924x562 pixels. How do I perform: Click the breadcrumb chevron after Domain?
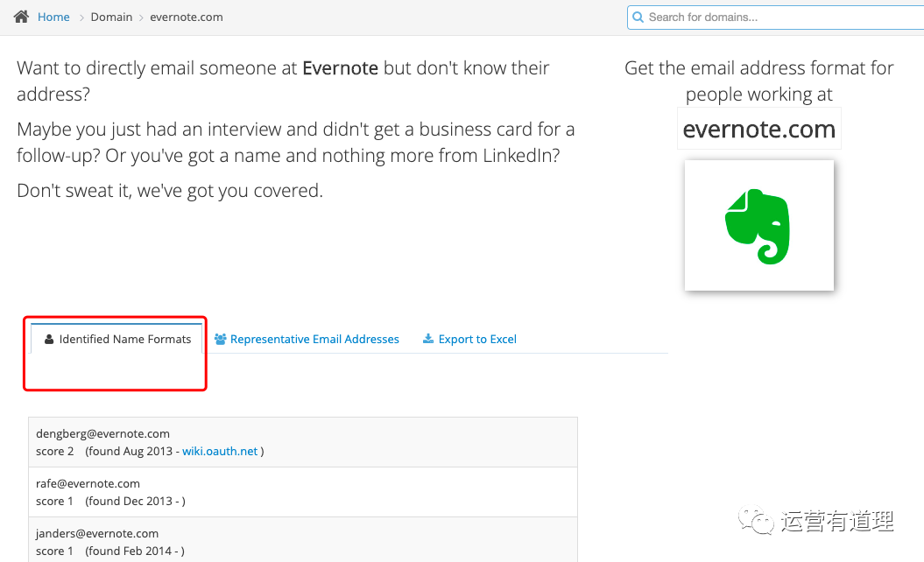click(141, 18)
